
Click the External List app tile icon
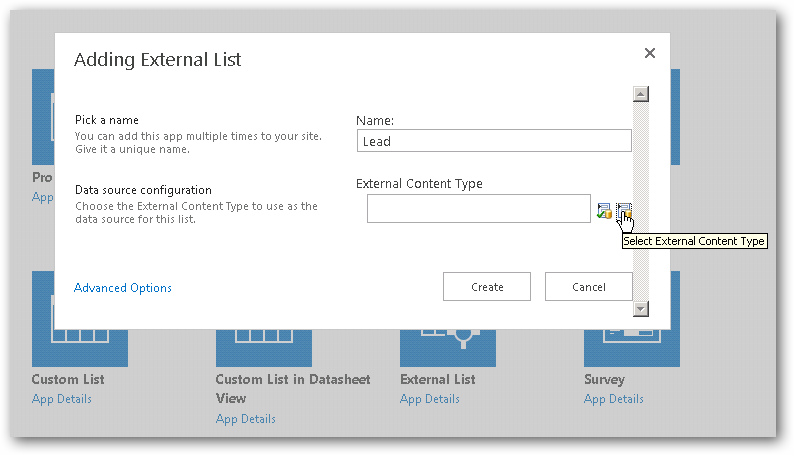click(448, 348)
